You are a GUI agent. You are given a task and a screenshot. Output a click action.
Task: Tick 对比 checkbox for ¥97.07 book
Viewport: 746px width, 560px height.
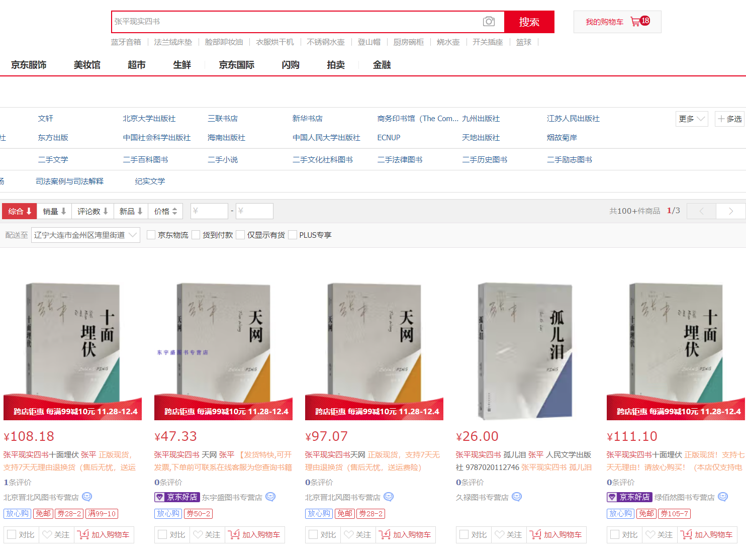pyautogui.click(x=313, y=534)
